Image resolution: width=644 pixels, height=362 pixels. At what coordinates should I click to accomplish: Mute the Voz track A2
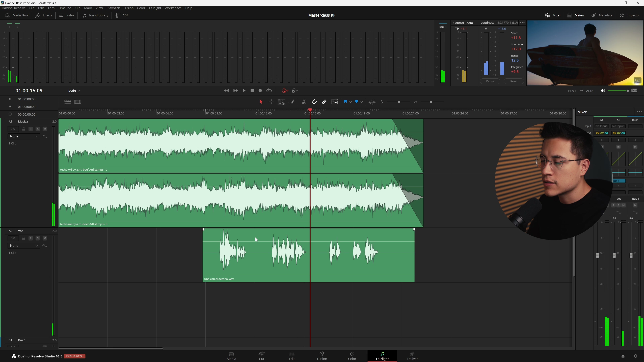pos(45,238)
